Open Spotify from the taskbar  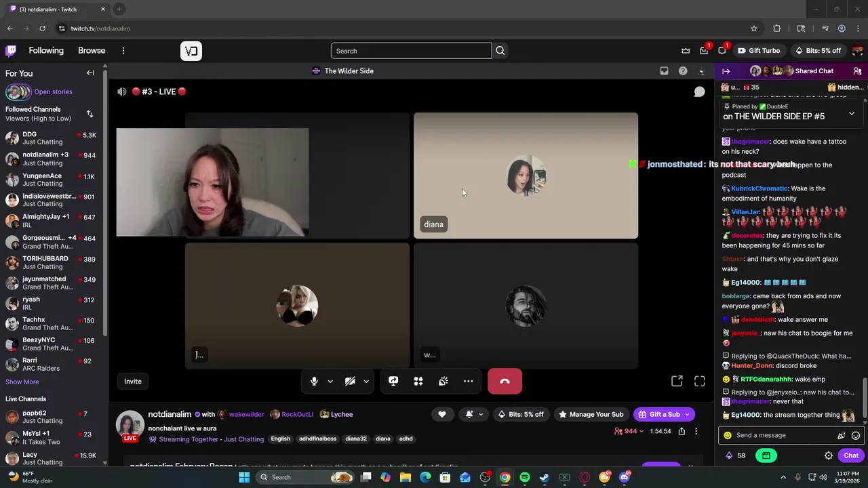point(525,477)
